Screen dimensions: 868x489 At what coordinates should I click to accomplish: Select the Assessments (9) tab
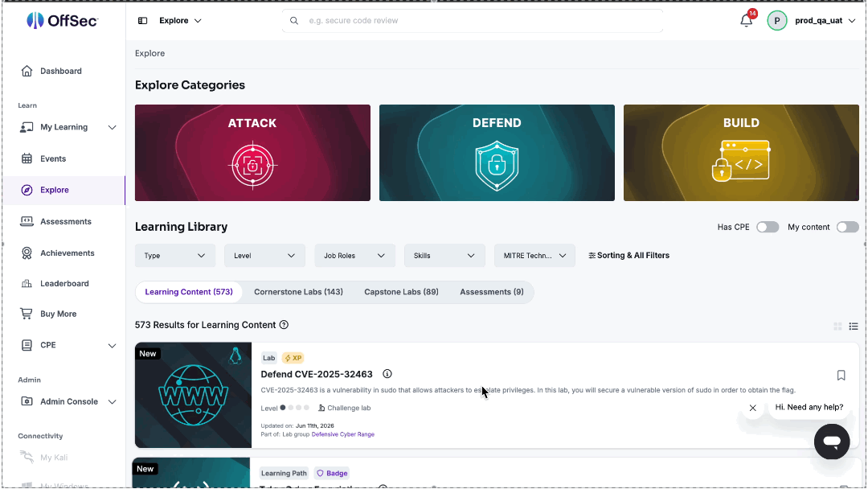492,292
